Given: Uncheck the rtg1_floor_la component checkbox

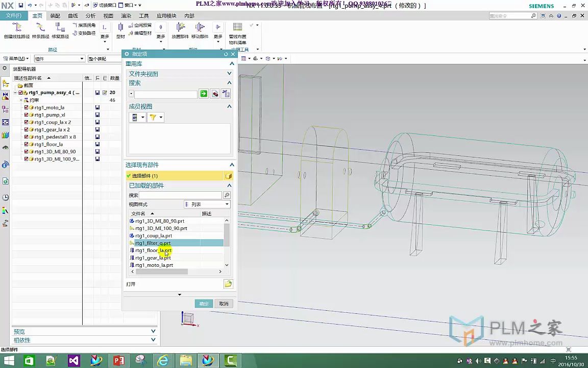Looking at the screenshot, I should click(x=27, y=145).
